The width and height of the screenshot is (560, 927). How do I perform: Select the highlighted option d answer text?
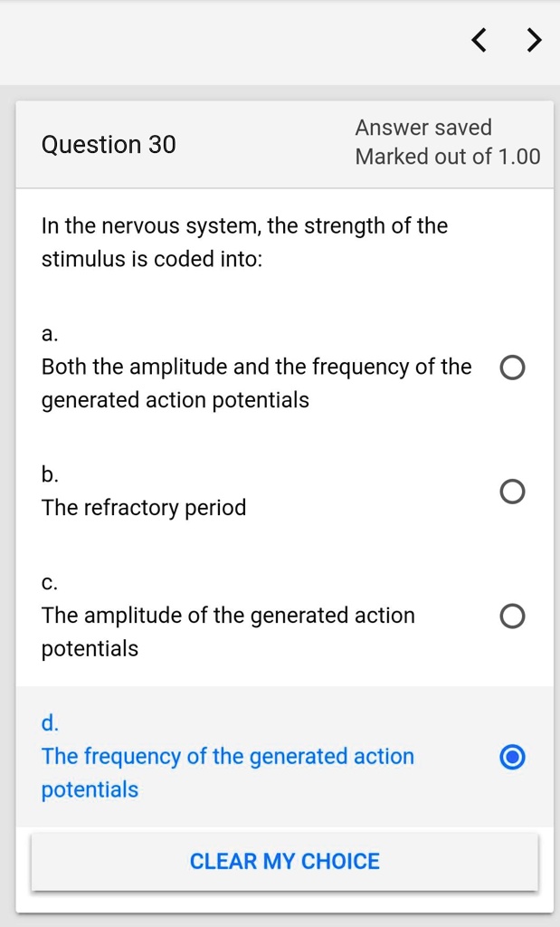click(x=227, y=772)
